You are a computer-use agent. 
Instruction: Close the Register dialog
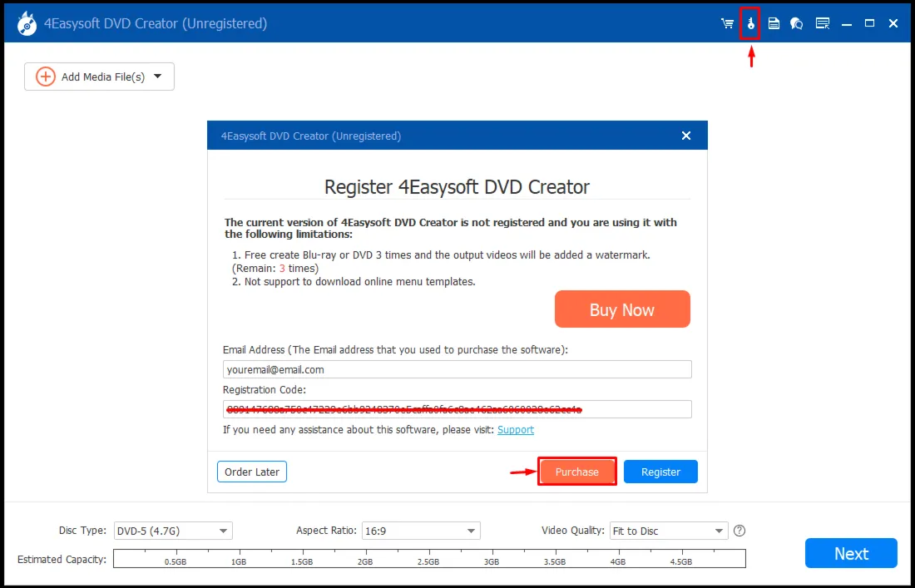click(x=686, y=136)
